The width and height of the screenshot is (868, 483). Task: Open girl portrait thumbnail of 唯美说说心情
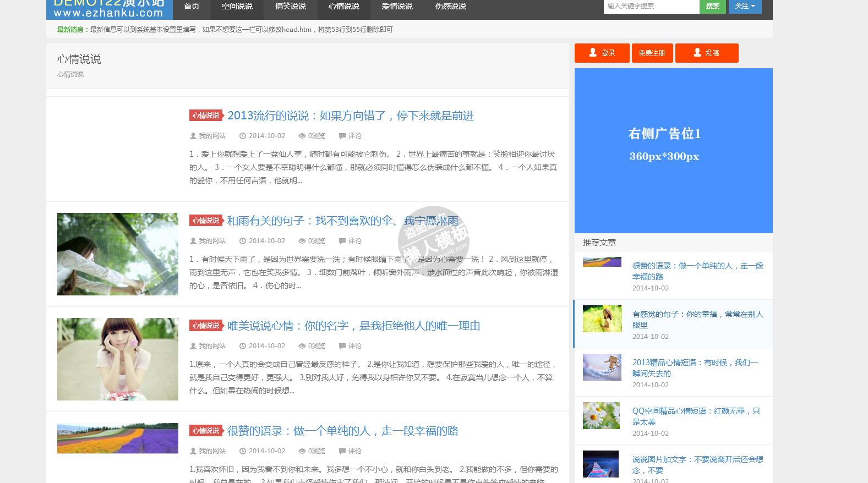pos(118,359)
